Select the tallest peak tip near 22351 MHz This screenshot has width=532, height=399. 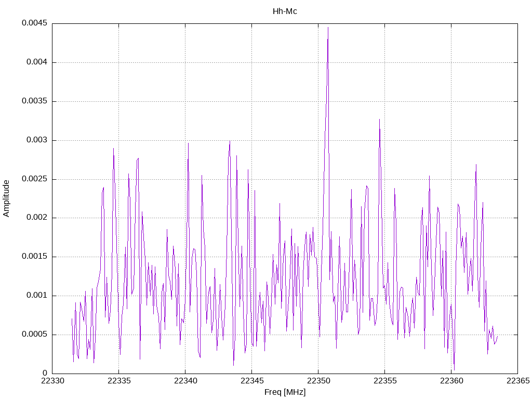coord(328,28)
